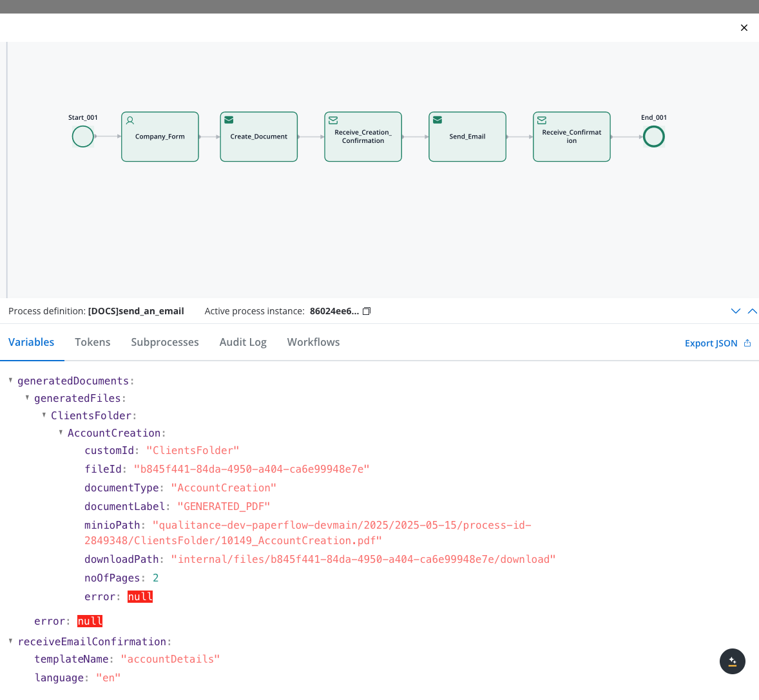
Task: Copy the active process instance ID
Action: 367,311
